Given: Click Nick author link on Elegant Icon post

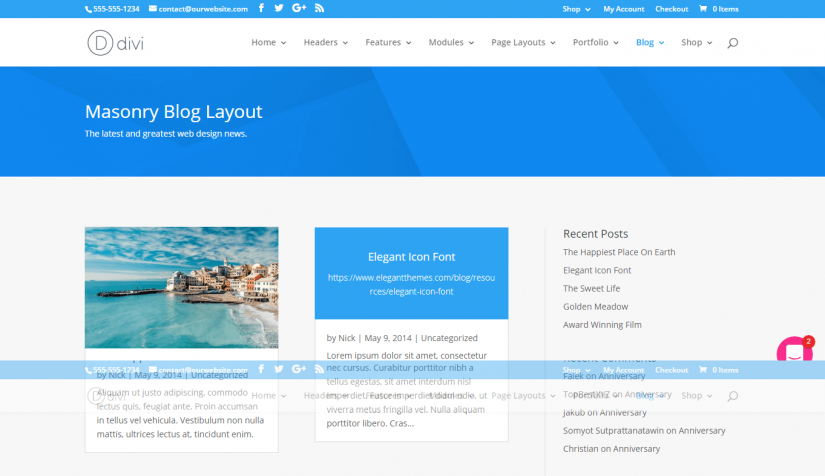Looking at the screenshot, I should point(347,338).
